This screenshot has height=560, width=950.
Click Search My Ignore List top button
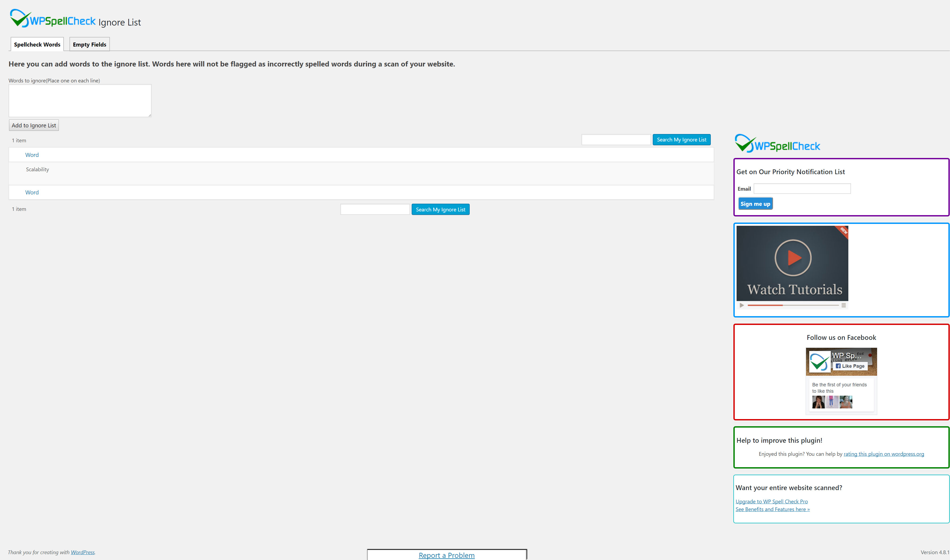(681, 139)
